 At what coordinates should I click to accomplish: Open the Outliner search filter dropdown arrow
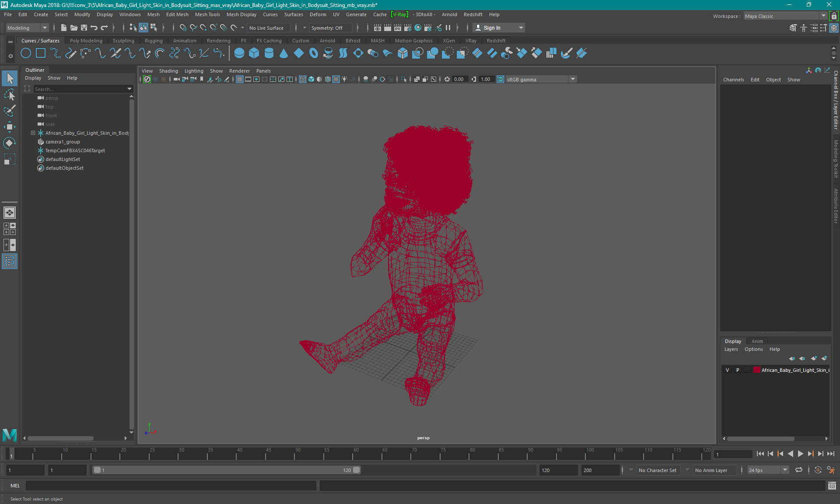129,89
